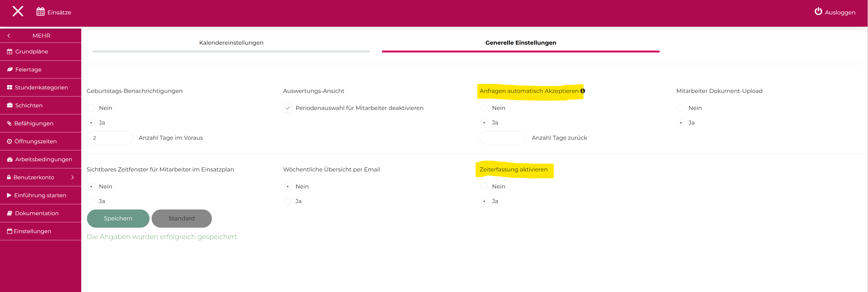Select Ja for Wöchentliche Übersicht per Email

287,201
